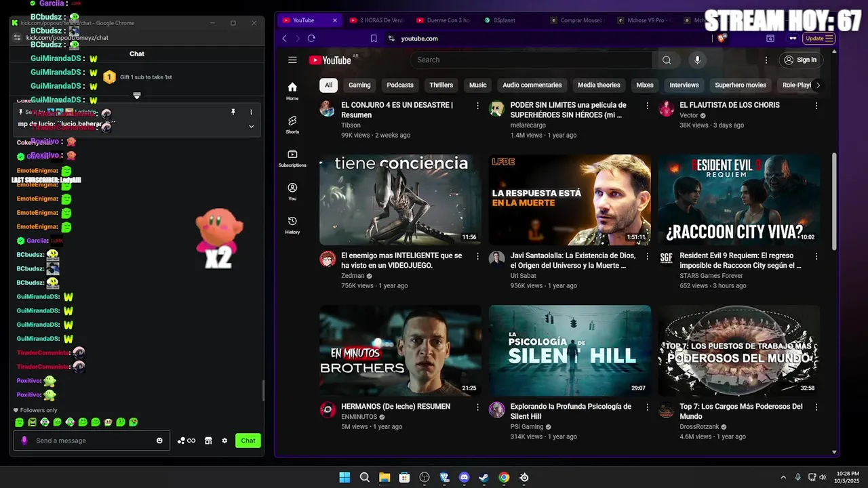Open Steam from taskbar
868x488 pixels.
484,477
